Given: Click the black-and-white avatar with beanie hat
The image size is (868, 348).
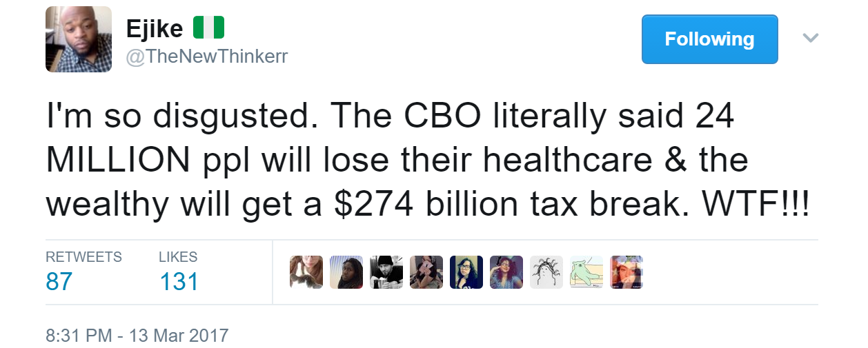Looking at the screenshot, I should click(x=386, y=272).
